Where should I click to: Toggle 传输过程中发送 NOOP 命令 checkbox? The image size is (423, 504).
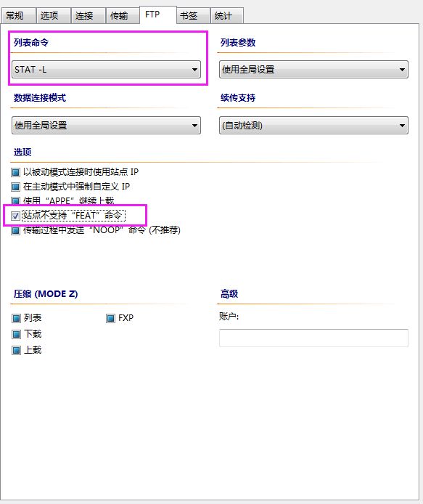tap(15, 230)
